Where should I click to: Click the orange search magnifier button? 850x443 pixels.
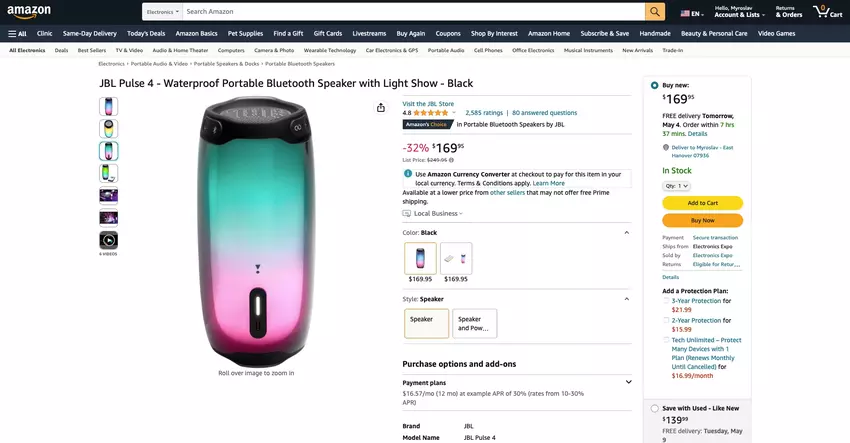tap(655, 12)
